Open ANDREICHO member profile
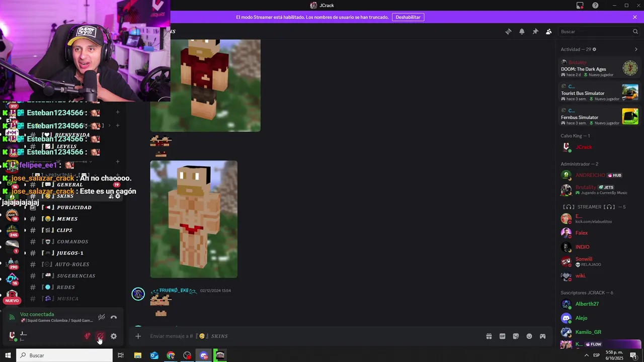This screenshot has height=362, width=644. 599,175
